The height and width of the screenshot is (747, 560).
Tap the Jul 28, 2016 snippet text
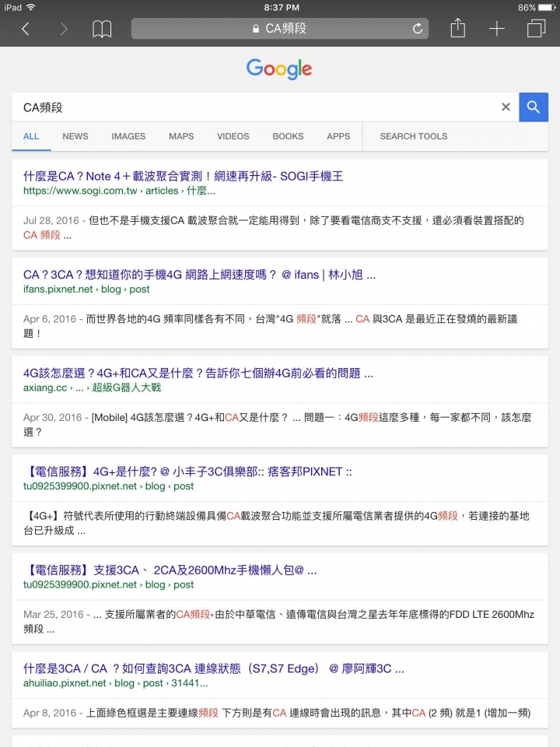click(x=273, y=228)
